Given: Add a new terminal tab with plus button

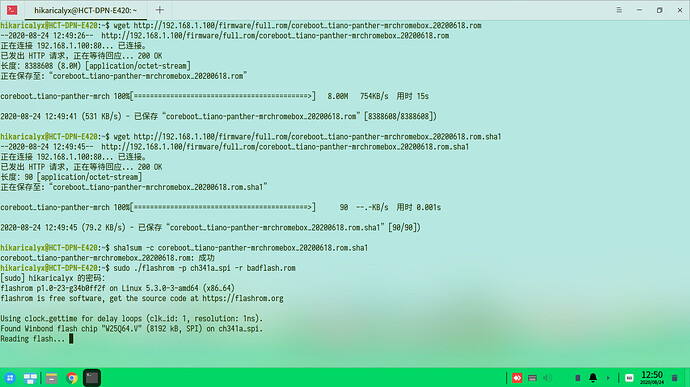Looking at the screenshot, I should click(160, 10).
